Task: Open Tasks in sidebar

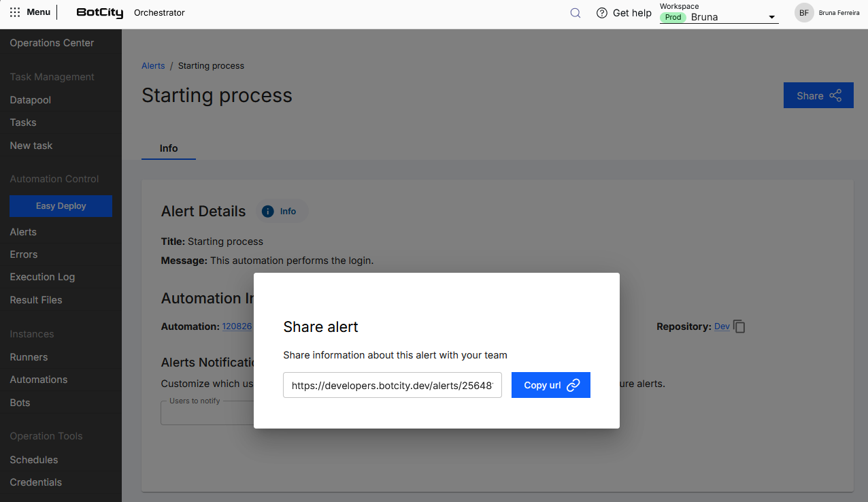Action: coord(23,122)
